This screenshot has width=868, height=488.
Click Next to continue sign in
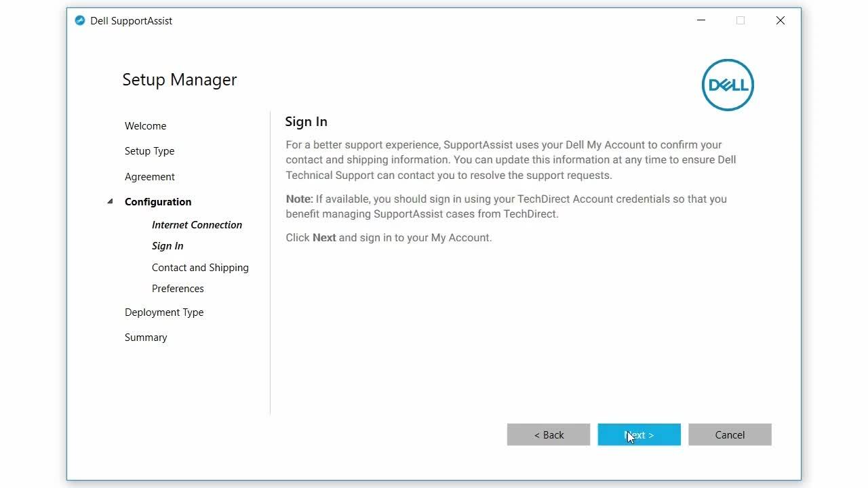[x=639, y=435]
